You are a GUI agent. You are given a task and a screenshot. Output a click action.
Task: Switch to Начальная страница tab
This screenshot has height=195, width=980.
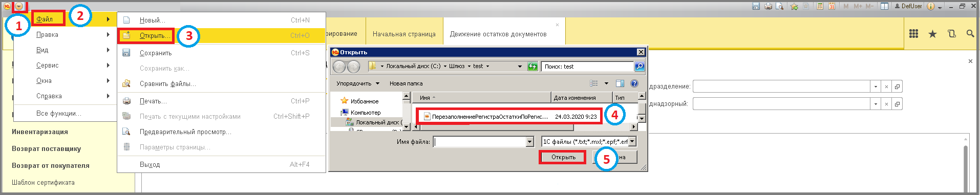tap(404, 34)
